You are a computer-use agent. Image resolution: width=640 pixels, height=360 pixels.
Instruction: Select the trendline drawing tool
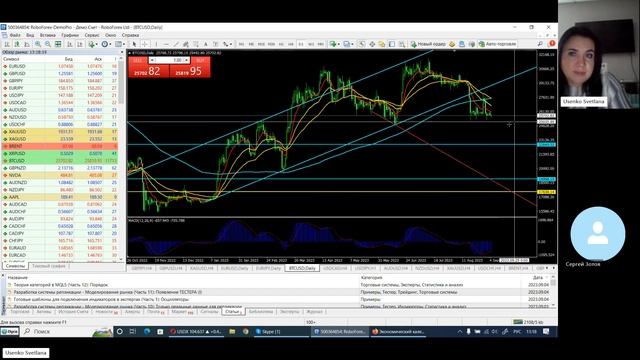(176, 44)
